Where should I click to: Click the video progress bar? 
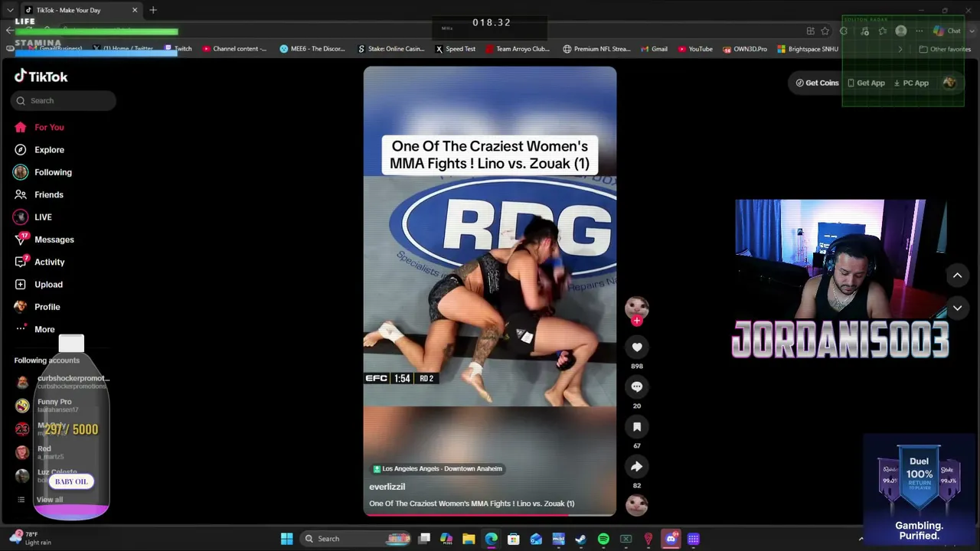coord(490,514)
